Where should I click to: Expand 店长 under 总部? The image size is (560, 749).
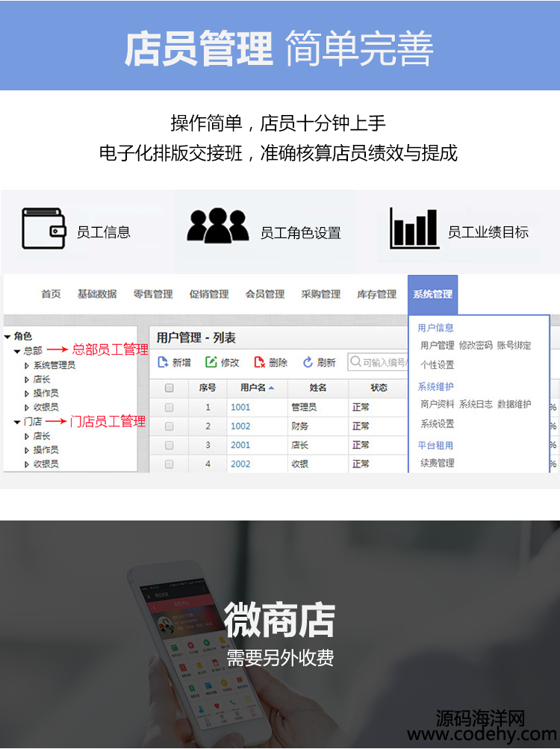click(x=27, y=380)
